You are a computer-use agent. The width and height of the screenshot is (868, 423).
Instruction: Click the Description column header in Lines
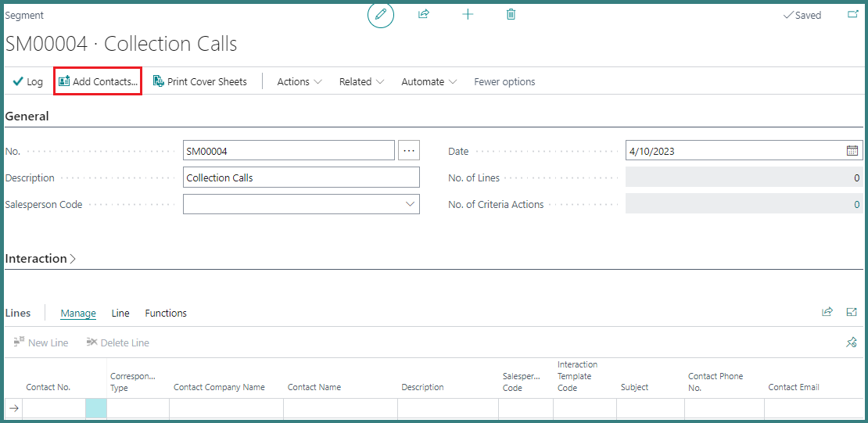(422, 387)
